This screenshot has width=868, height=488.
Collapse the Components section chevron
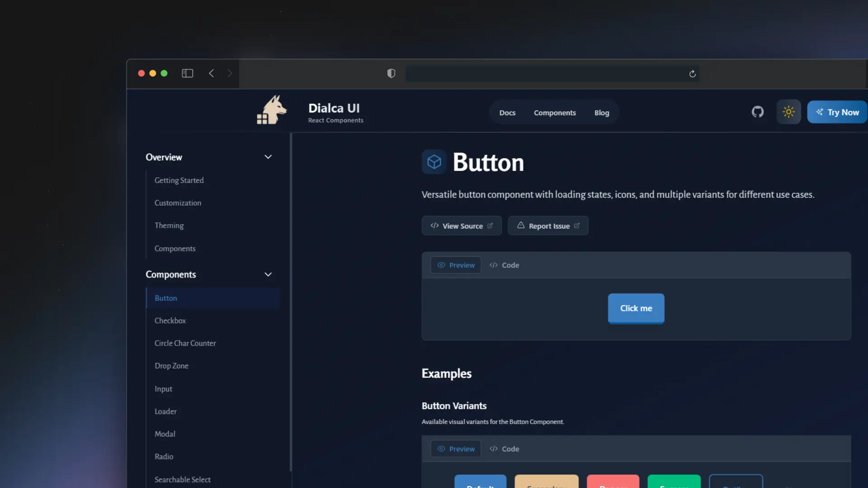tap(268, 274)
